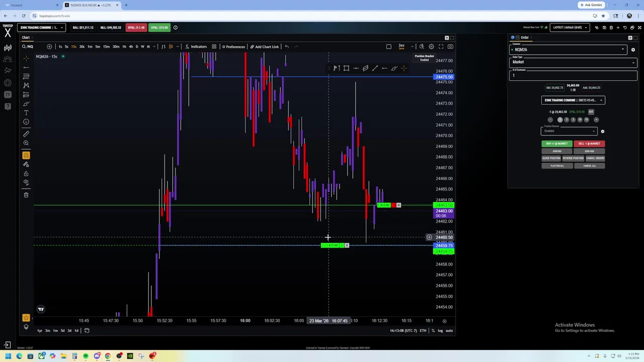Take a chart snapshot with the camera icon
This screenshot has width=644, height=362.
coord(450,47)
